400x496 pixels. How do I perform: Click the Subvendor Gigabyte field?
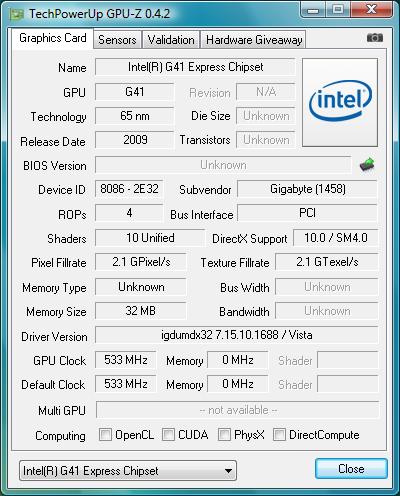307,189
